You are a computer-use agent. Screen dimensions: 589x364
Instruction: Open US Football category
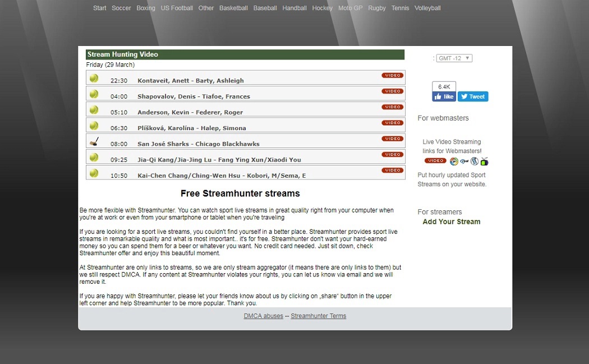pos(177,8)
